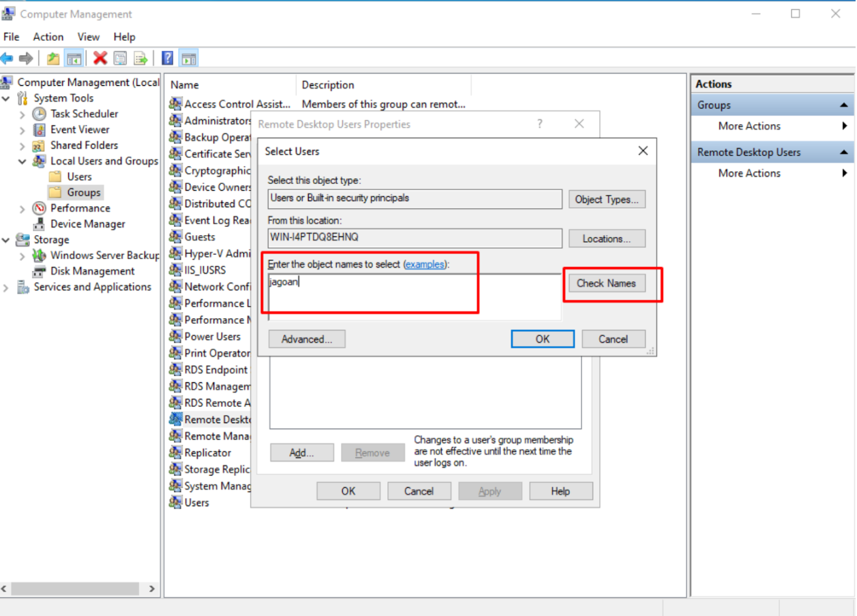The width and height of the screenshot is (857, 616).
Task: Click the Export List toolbar icon
Action: (140, 58)
